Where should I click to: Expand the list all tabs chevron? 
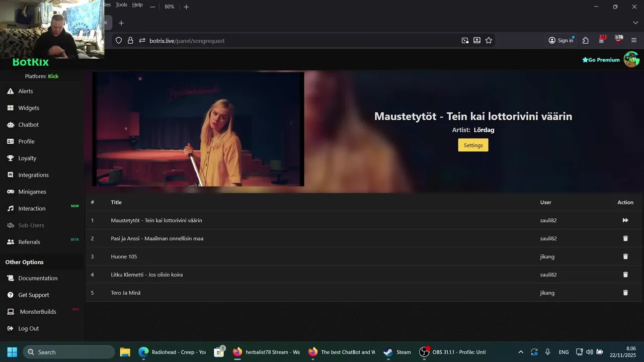pyautogui.click(x=635, y=23)
